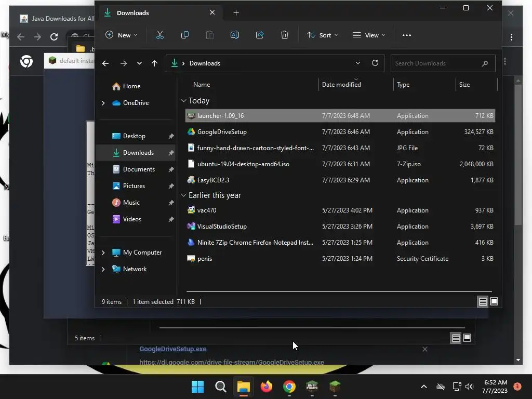Select launcher-1.09_16 file
The height and width of the screenshot is (399, 532).
[x=340, y=116]
